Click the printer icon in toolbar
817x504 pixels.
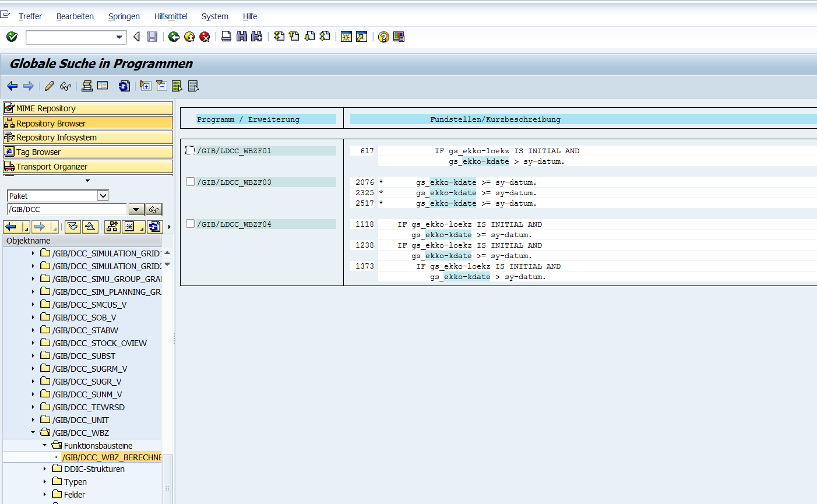tap(226, 37)
